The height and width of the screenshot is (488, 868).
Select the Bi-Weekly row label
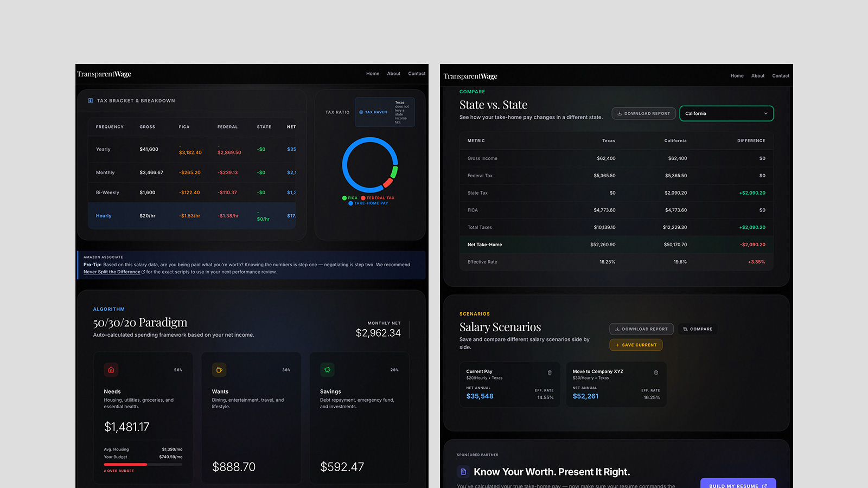click(x=107, y=193)
